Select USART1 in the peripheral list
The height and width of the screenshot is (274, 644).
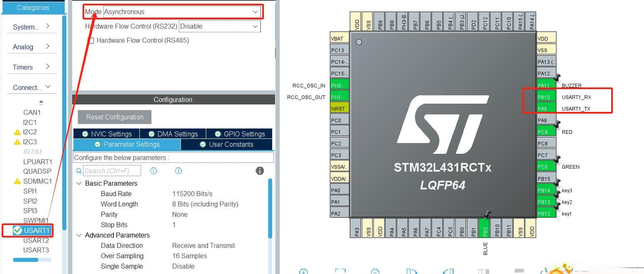[x=37, y=230]
